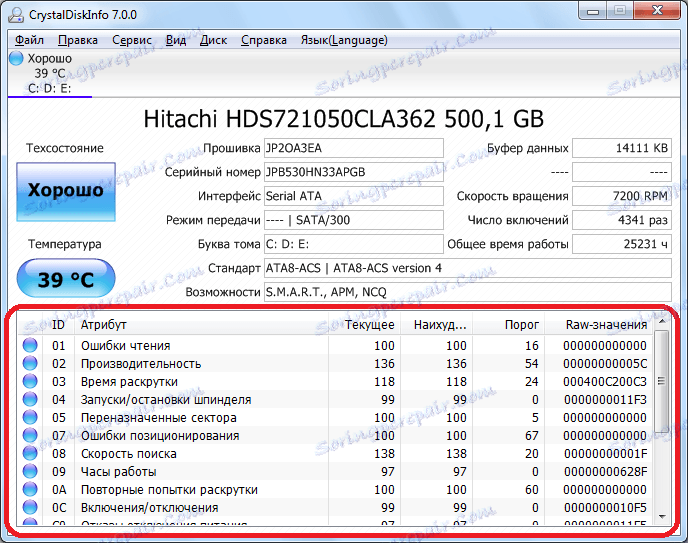
Task: Click the Режим передачи field SATA/300
Action: coord(354,220)
